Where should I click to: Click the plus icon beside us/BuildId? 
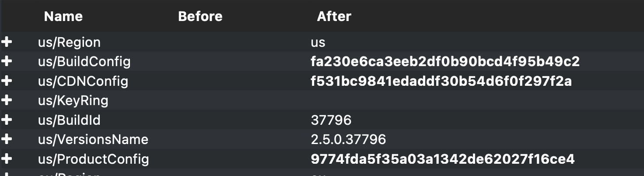pyautogui.click(x=7, y=120)
